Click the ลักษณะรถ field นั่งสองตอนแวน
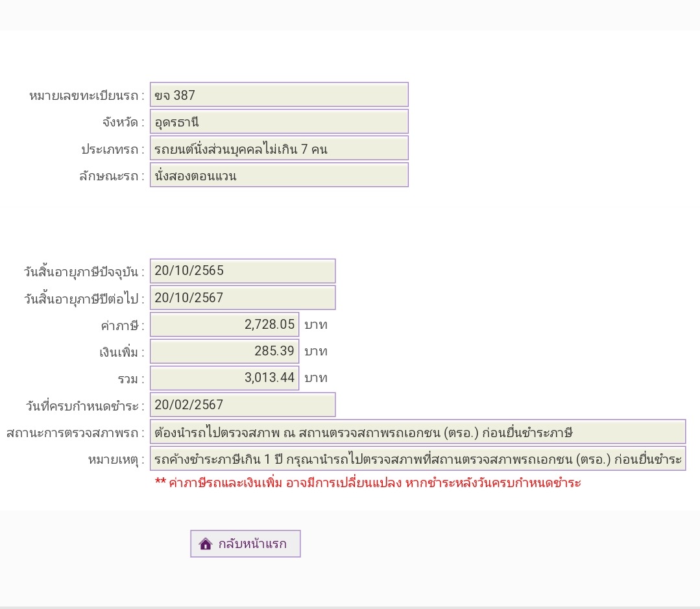Screen dimensions: 700x609 (x=279, y=175)
